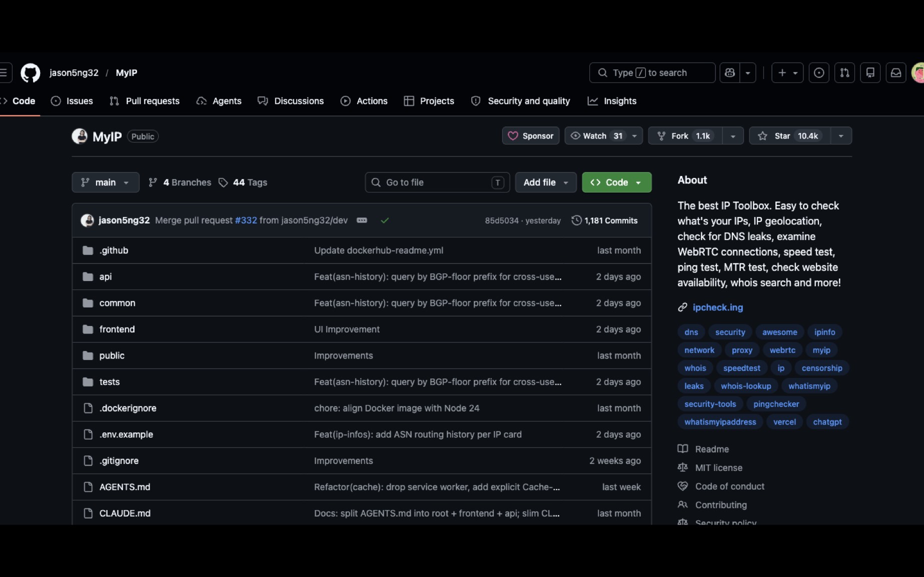924x577 pixels.
Task: Go to the Actions tab
Action: (364, 101)
